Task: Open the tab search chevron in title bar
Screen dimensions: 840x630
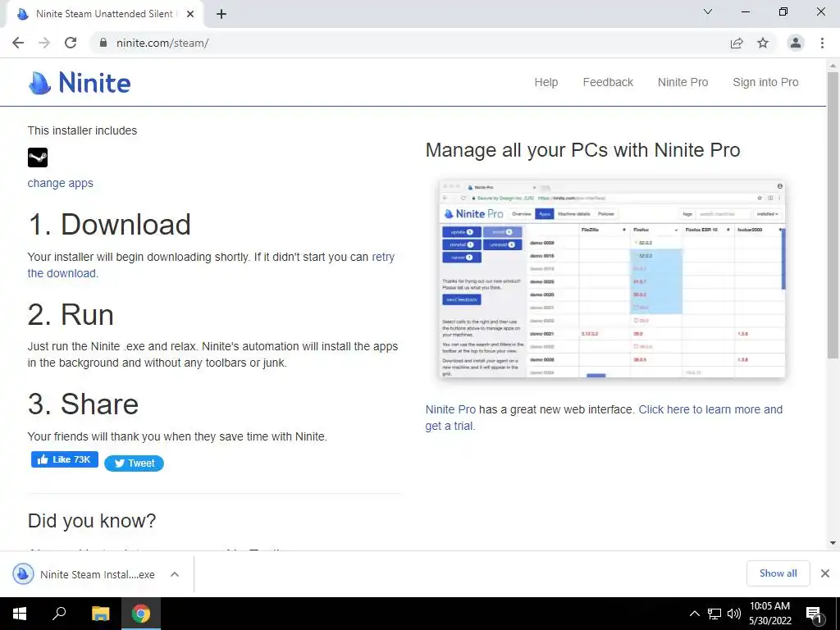Action: tap(708, 11)
